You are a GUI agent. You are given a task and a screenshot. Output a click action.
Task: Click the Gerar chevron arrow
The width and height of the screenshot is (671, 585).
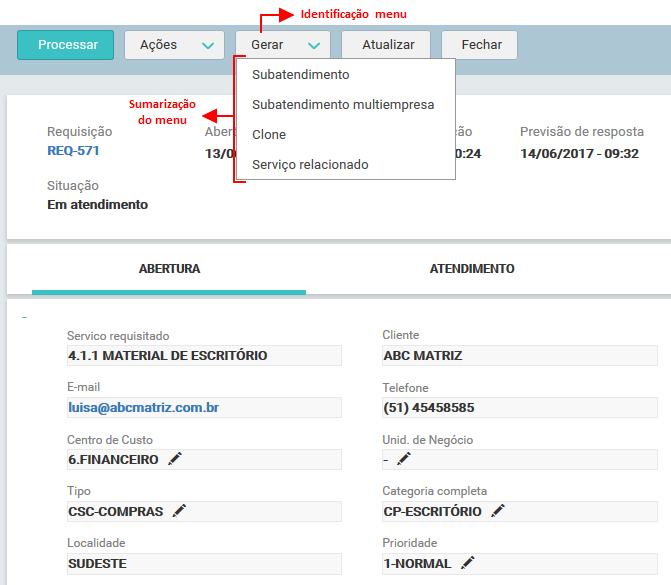point(314,45)
